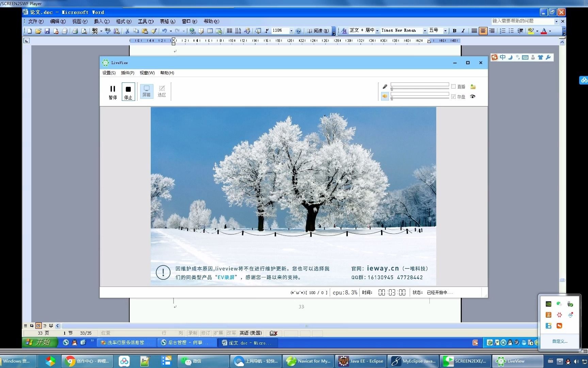Screen dimensions: 588x368
Task: Toggle Bold formatting in Word
Action: (454, 31)
